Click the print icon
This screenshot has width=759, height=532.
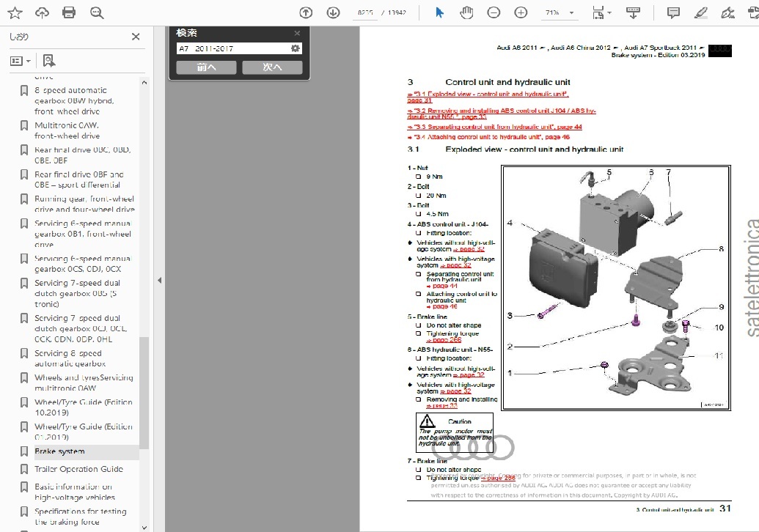pyautogui.click(x=69, y=12)
